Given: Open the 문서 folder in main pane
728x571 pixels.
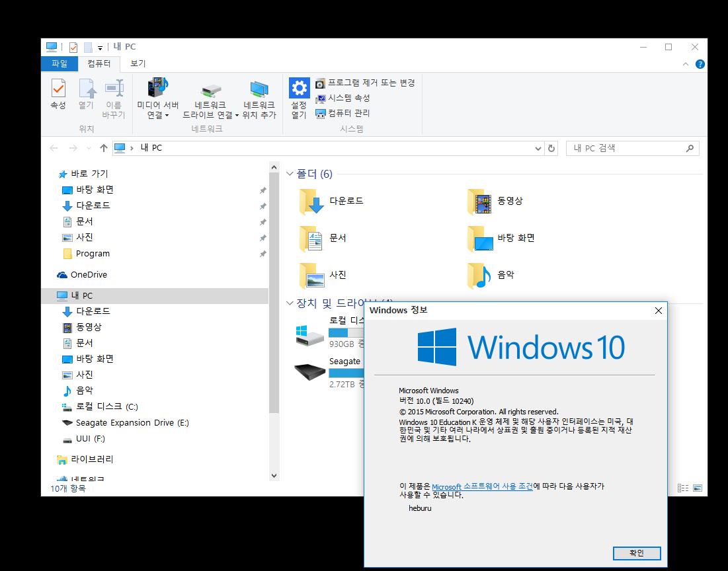Looking at the screenshot, I should (x=323, y=239).
